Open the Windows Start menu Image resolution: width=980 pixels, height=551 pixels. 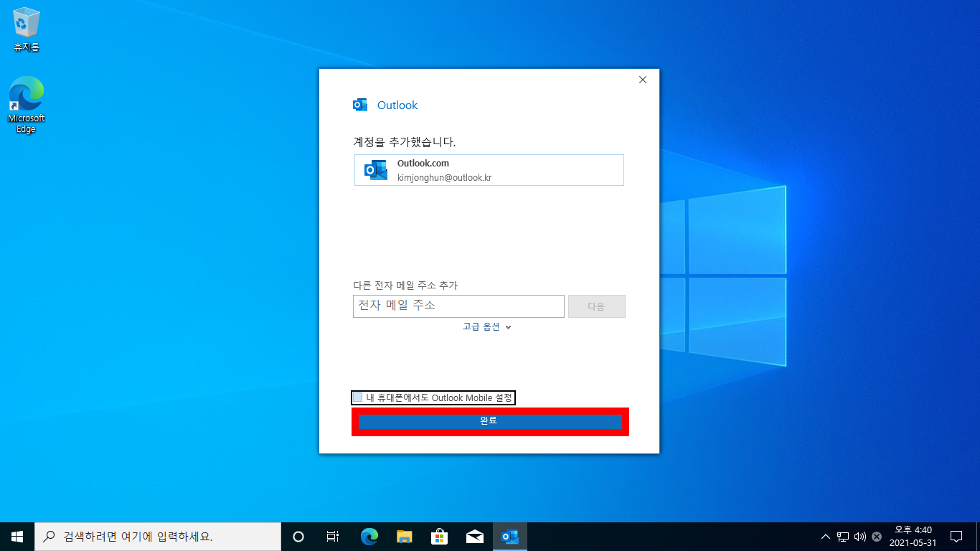pyautogui.click(x=17, y=537)
